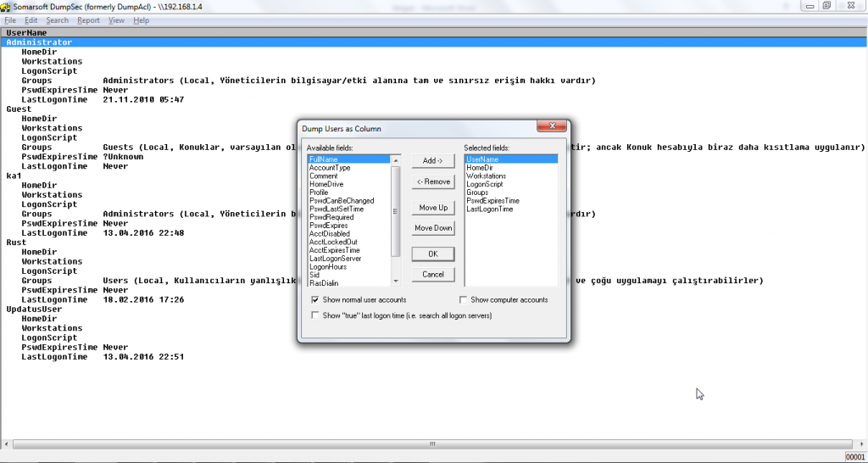
Task: Enable Show computer accounts checkbox
Action: (464, 300)
